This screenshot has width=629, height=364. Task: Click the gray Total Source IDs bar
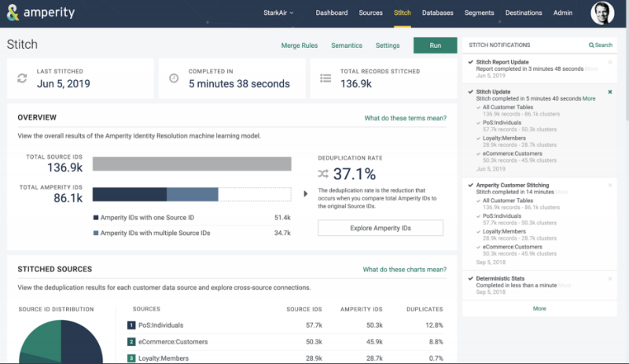coord(192,164)
